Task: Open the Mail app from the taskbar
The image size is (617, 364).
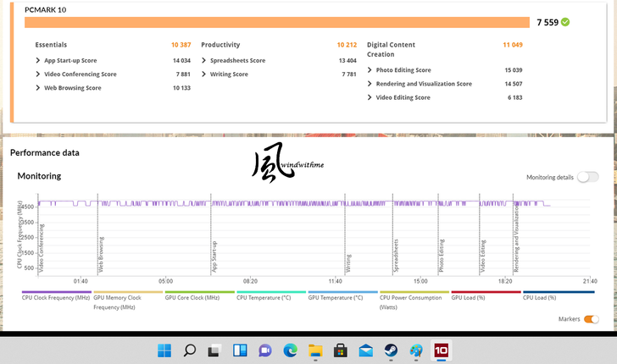Action: tap(365, 350)
